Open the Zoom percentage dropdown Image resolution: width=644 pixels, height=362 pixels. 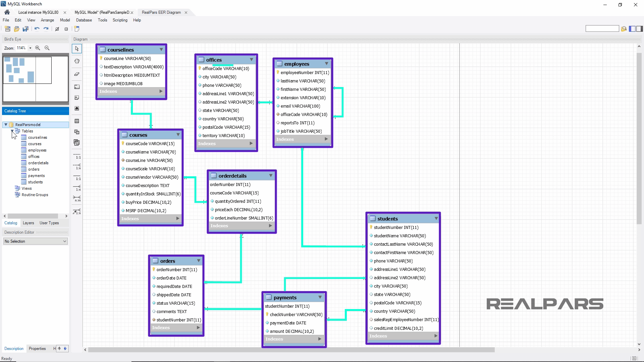pyautogui.click(x=30, y=48)
